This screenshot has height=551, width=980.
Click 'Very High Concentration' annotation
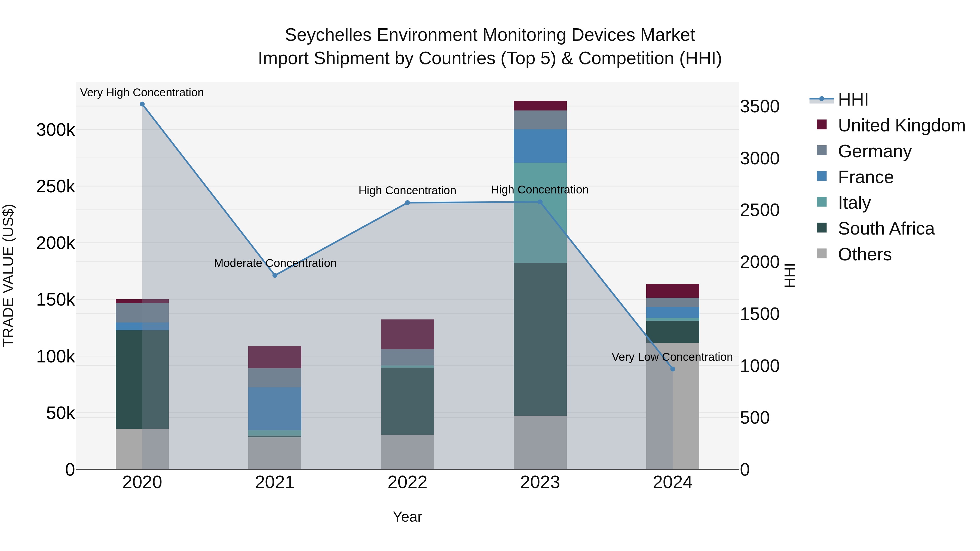142,93
